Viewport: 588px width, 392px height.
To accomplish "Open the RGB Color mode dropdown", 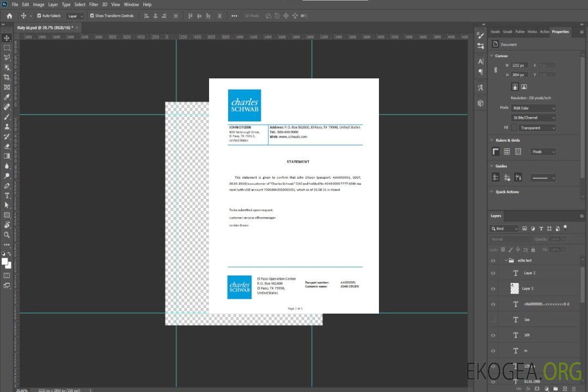I will [533, 108].
